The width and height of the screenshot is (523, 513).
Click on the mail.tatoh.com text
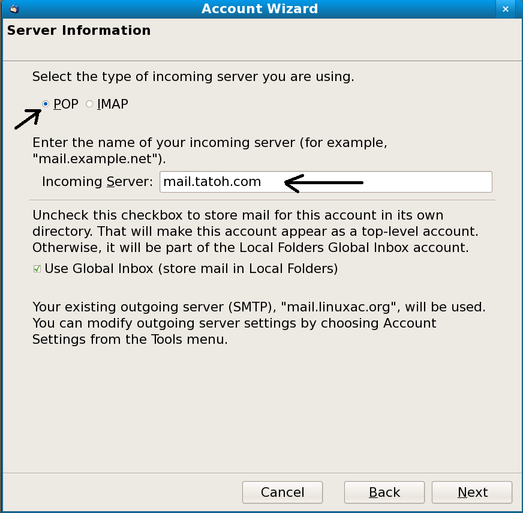click(x=212, y=182)
